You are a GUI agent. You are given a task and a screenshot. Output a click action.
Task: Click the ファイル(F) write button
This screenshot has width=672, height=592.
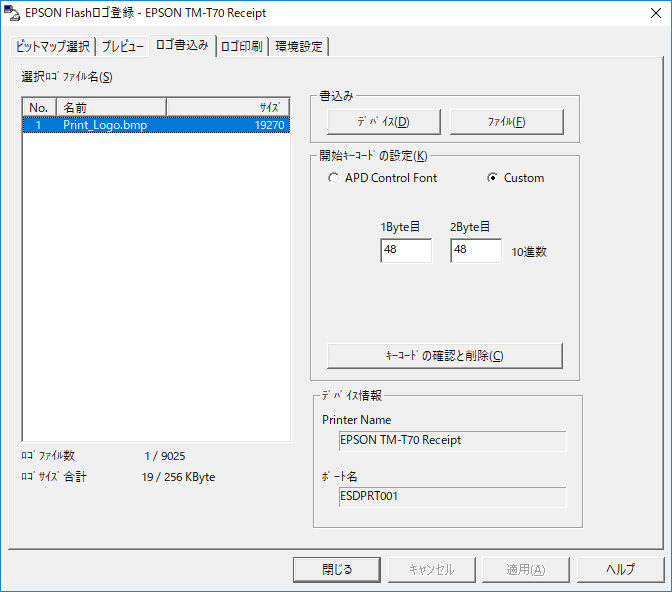(506, 122)
